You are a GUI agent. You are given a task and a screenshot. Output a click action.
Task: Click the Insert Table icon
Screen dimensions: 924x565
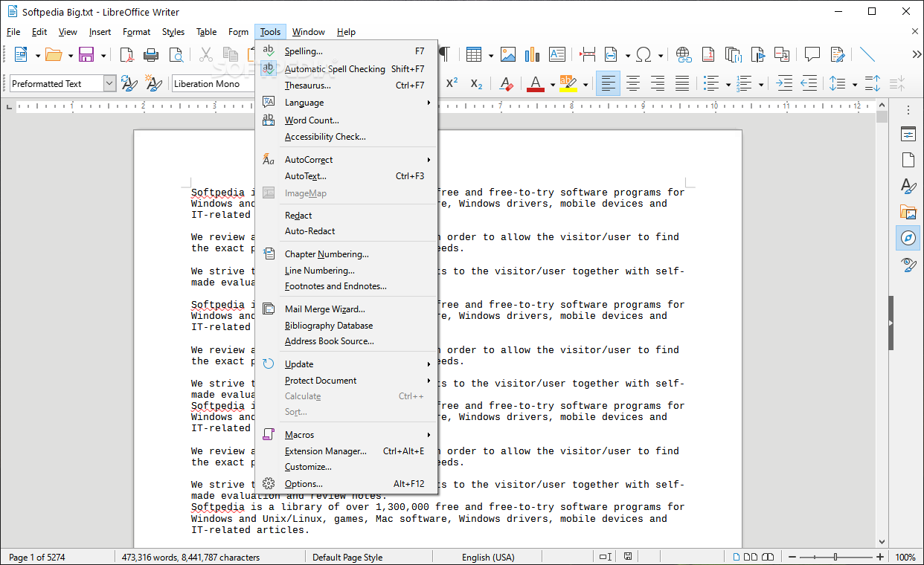pos(474,54)
